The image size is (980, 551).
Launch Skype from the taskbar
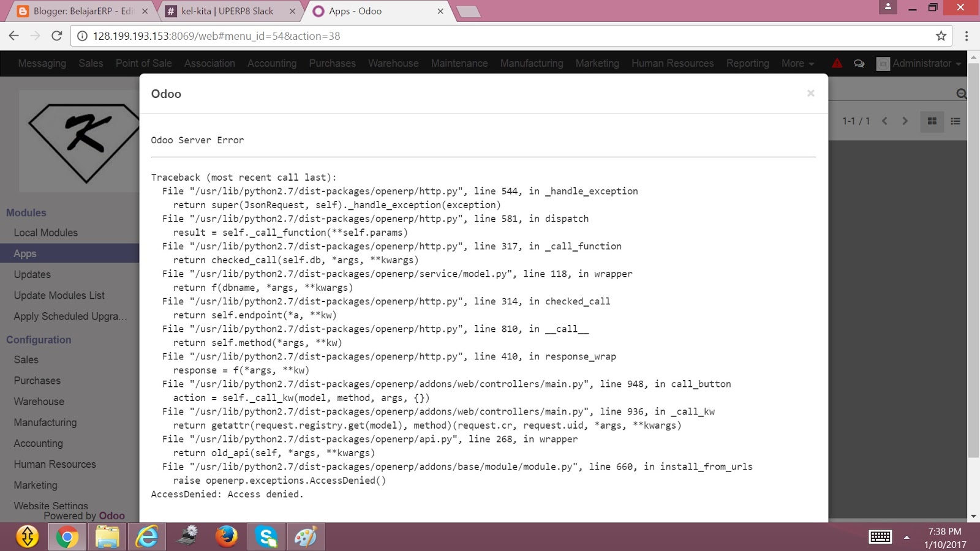(x=266, y=536)
